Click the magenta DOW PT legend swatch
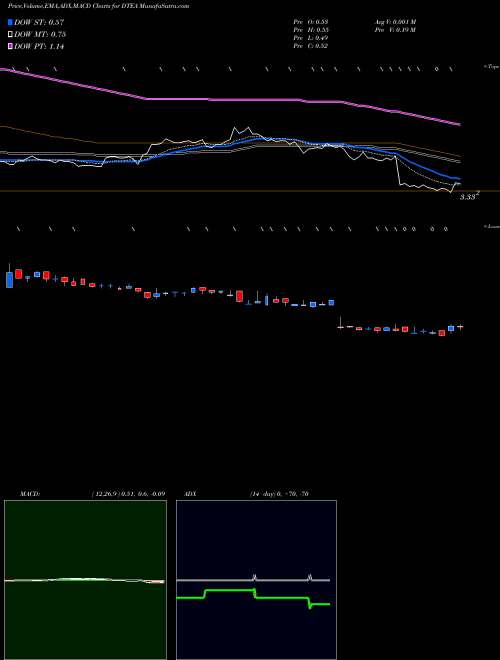 click(x=11, y=47)
